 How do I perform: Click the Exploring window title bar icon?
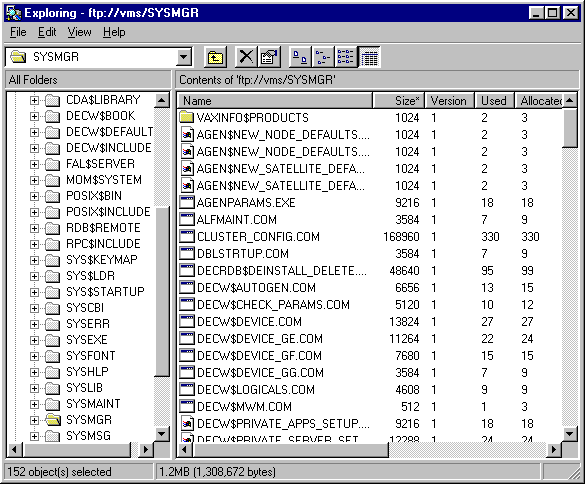[14, 13]
